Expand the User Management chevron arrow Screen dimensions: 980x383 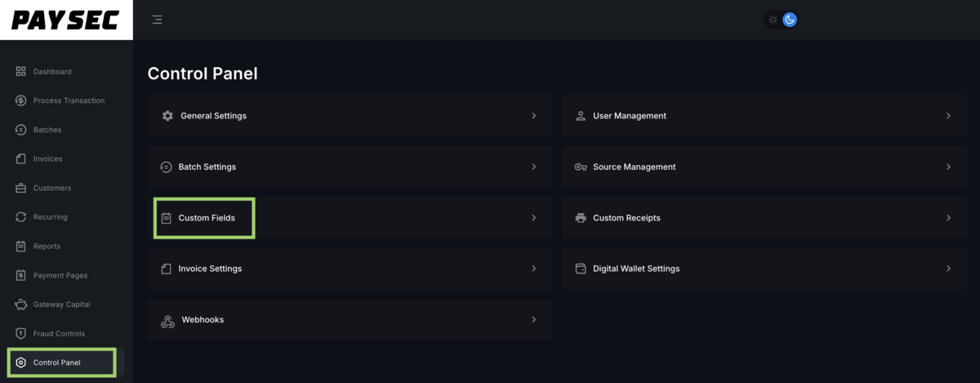[x=948, y=116]
